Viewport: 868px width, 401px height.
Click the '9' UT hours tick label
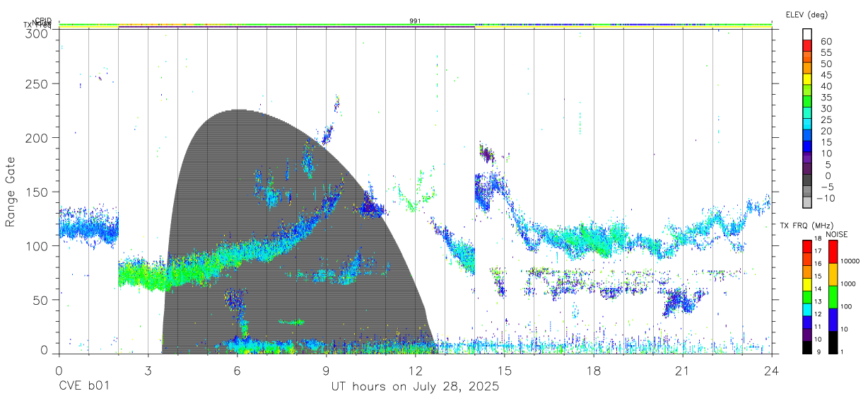(326, 370)
